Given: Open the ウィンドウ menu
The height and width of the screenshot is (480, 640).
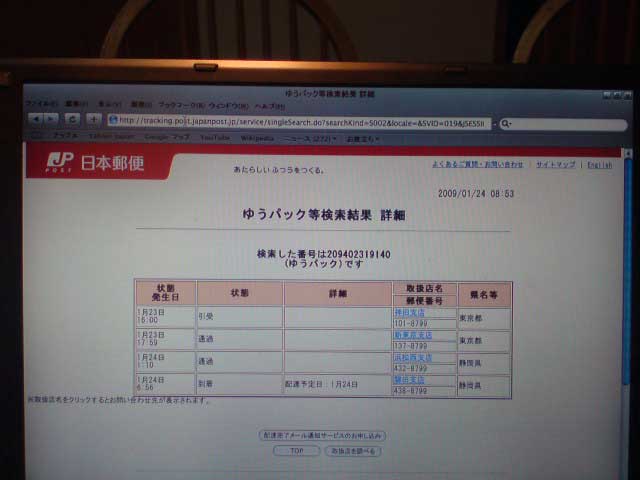Looking at the screenshot, I should tap(229, 106).
